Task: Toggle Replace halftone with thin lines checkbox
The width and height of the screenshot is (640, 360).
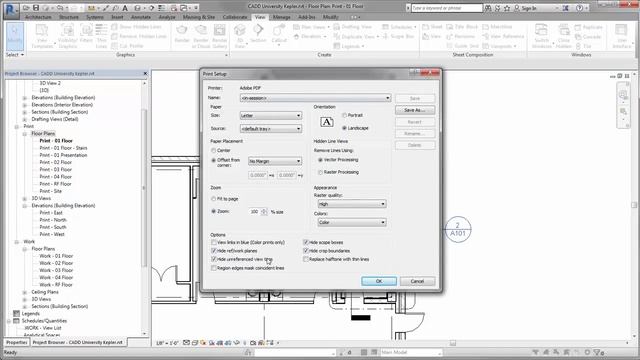Action: click(306, 259)
